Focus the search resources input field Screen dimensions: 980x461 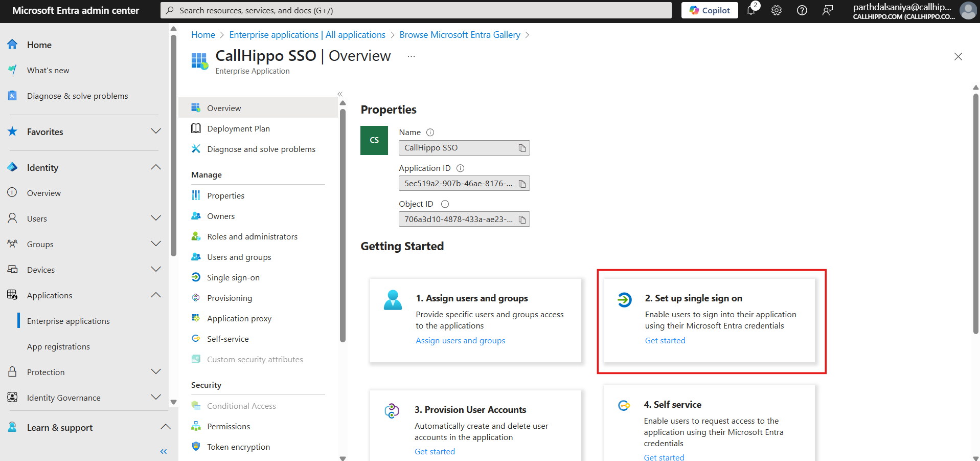(x=416, y=10)
